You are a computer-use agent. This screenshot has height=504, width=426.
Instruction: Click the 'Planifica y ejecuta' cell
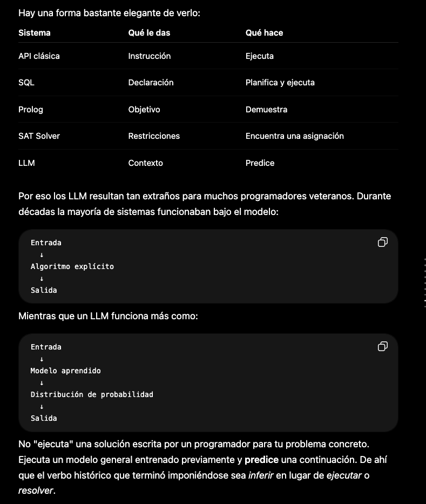[x=280, y=83]
